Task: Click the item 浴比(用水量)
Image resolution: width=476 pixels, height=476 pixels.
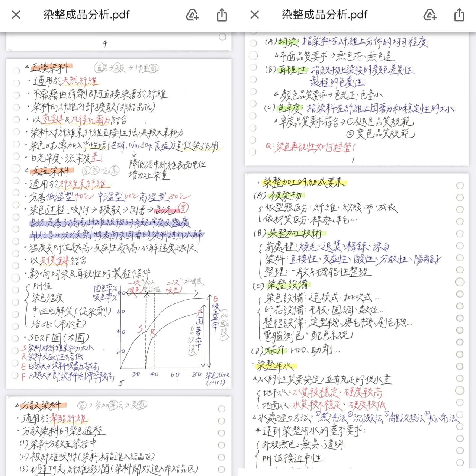Action: click(x=58, y=325)
